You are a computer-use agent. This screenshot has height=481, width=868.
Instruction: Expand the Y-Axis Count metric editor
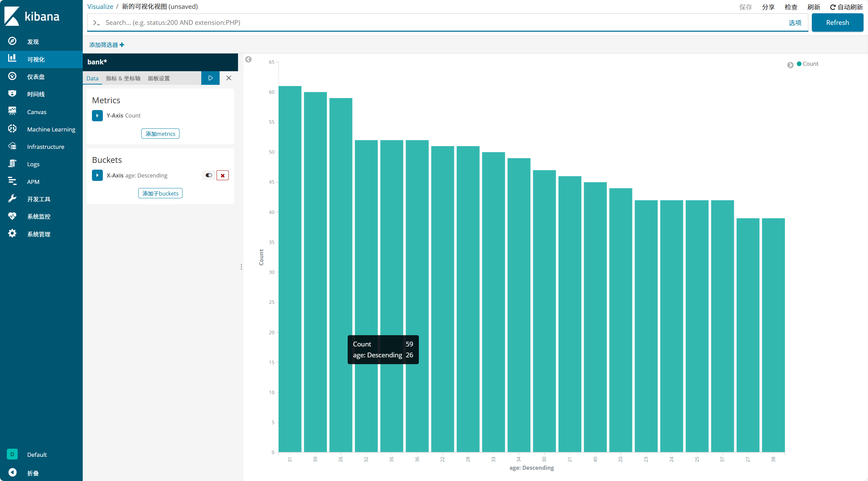(x=97, y=115)
